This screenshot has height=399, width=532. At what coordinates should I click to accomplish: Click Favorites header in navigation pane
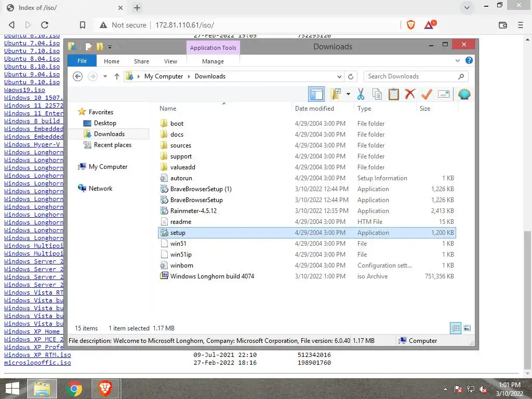[x=101, y=112]
